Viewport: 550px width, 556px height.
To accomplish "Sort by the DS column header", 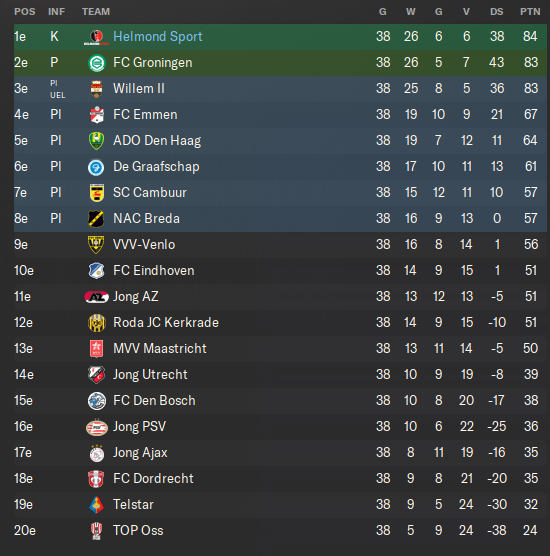I will click(x=496, y=12).
